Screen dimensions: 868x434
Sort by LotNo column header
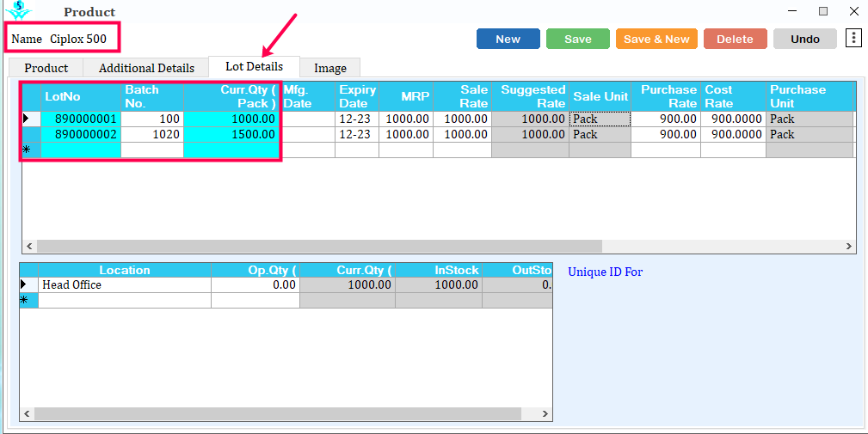(81, 96)
